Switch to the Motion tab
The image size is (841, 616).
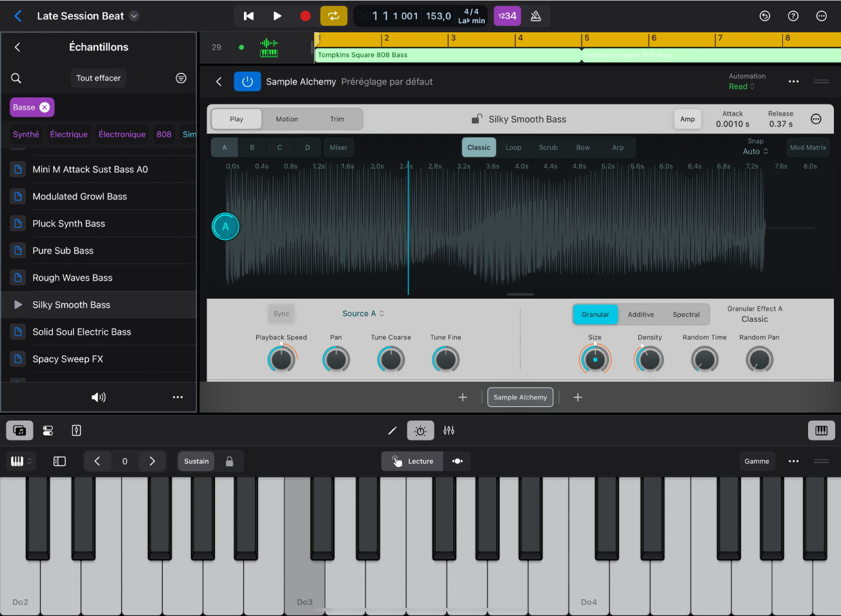[x=287, y=119]
